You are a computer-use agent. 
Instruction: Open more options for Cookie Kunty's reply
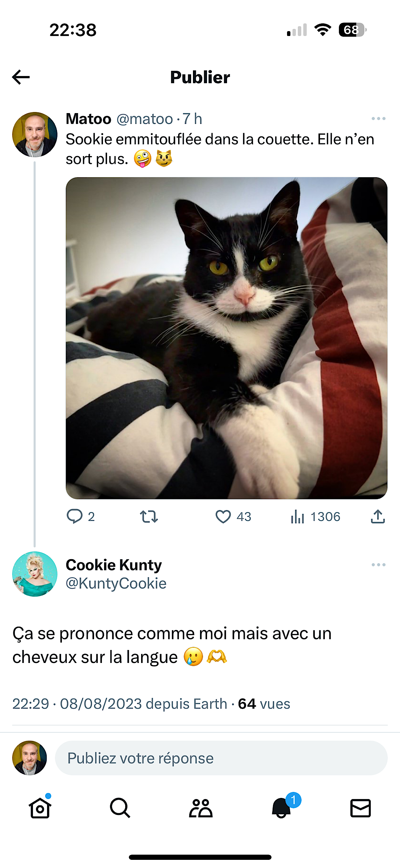tap(378, 565)
